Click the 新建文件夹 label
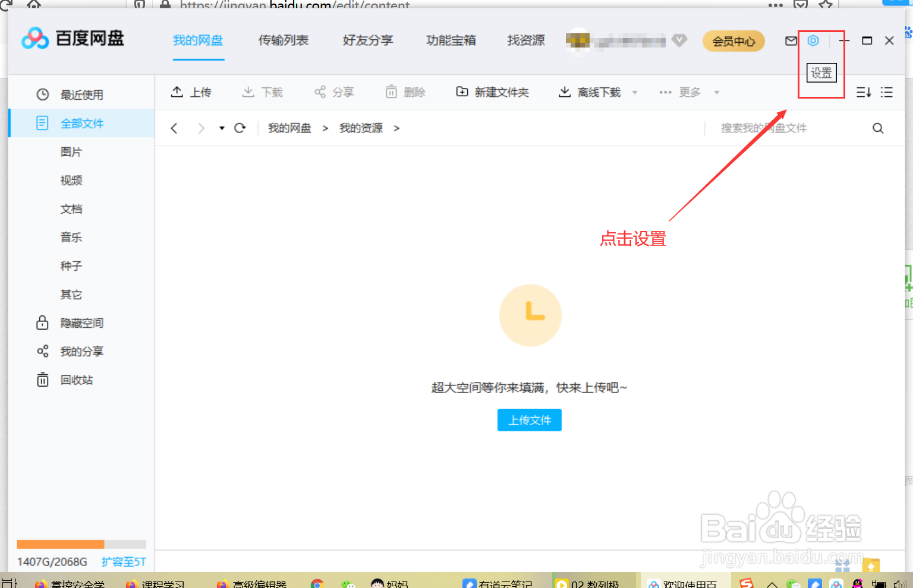913x588 pixels. tap(502, 92)
